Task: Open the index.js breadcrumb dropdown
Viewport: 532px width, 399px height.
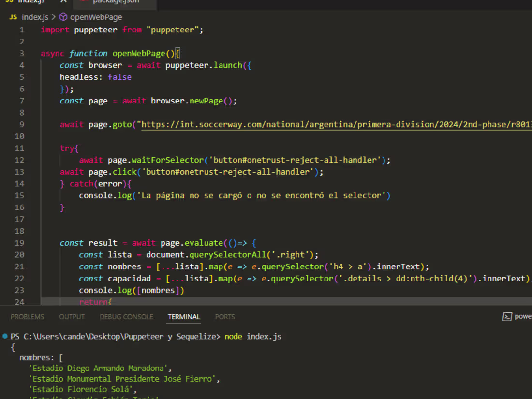Action: pyautogui.click(x=34, y=16)
